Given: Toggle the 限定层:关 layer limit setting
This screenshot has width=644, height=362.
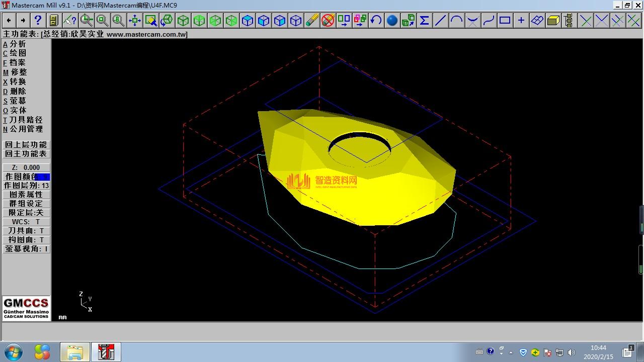Looking at the screenshot, I should point(26,213).
